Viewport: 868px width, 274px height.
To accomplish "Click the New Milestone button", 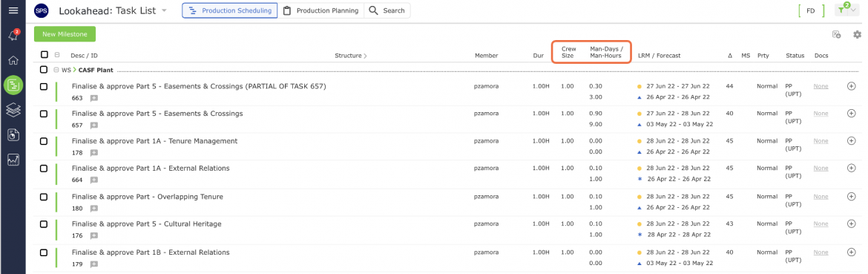I will (x=65, y=34).
